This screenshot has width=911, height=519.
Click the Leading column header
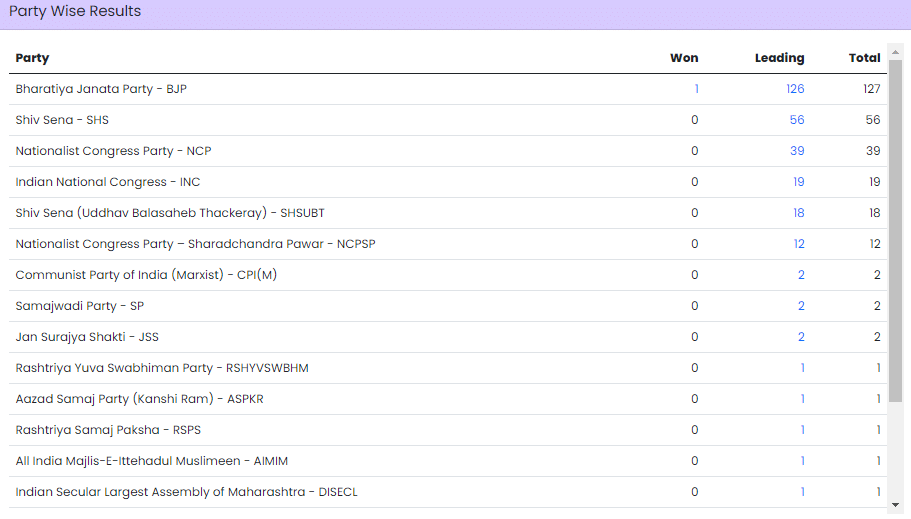(x=779, y=58)
